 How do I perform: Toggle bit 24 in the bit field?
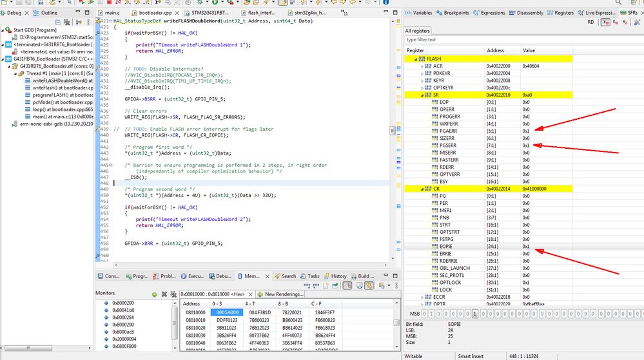pos(475,314)
